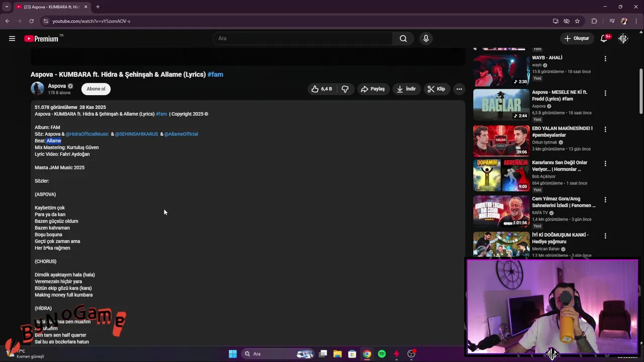Open the BAGLAR thumbnail for MESELE NE Kİ
This screenshot has height=362, width=644.
point(501,105)
